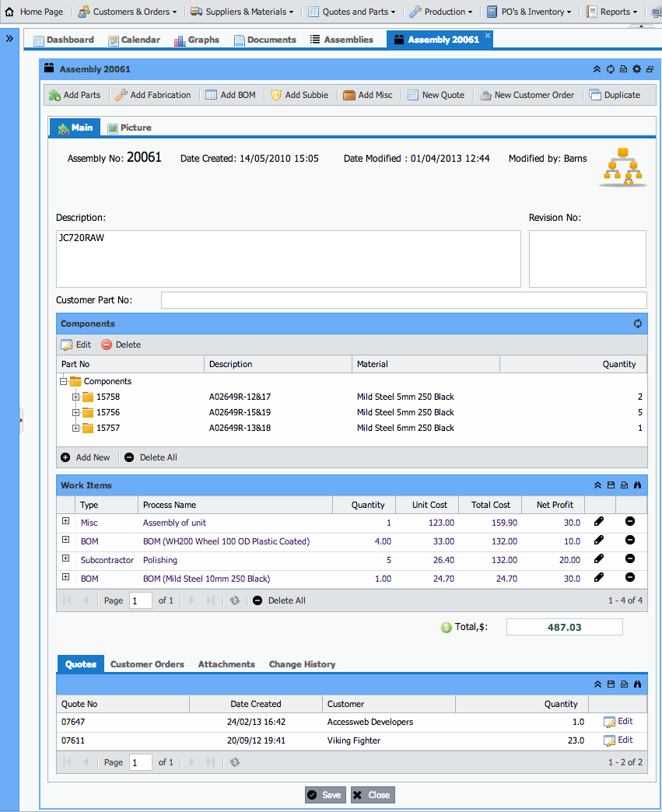Focus the Customer Part No field
This screenshot has height=812, width=662.
[x=404, y=300]
